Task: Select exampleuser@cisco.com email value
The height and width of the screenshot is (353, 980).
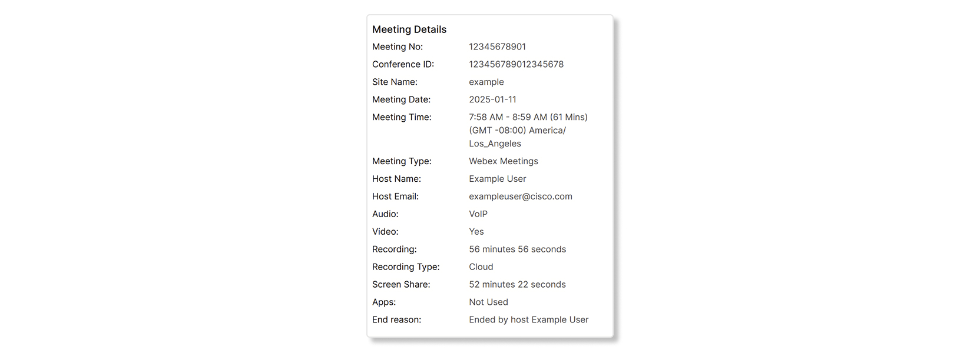Action: click(x=521, y=197)
